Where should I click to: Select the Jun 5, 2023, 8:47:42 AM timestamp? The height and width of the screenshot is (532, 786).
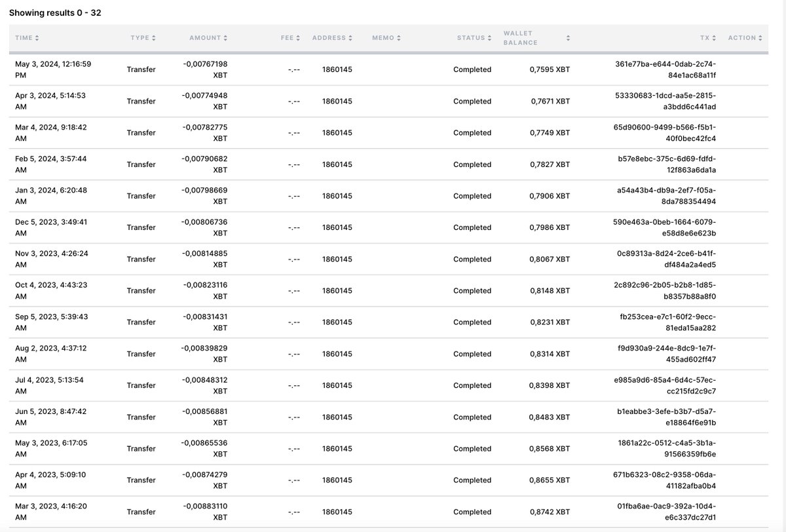coord(51,417)
